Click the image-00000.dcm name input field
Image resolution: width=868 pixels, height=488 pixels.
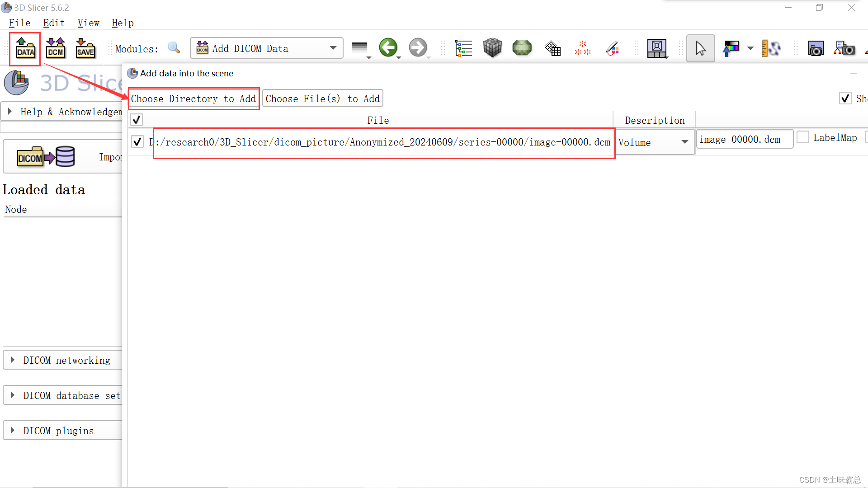pos(744,139)
